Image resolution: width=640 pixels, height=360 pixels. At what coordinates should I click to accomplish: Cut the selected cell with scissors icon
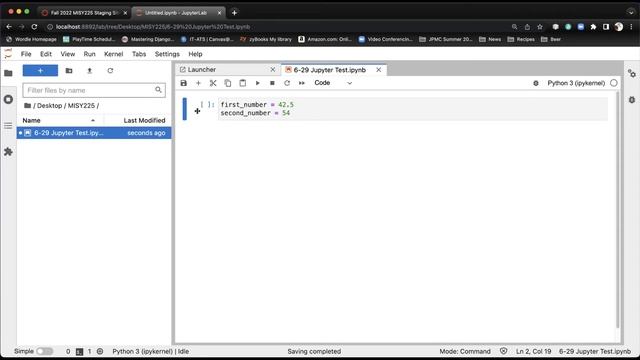pos(213,83)
